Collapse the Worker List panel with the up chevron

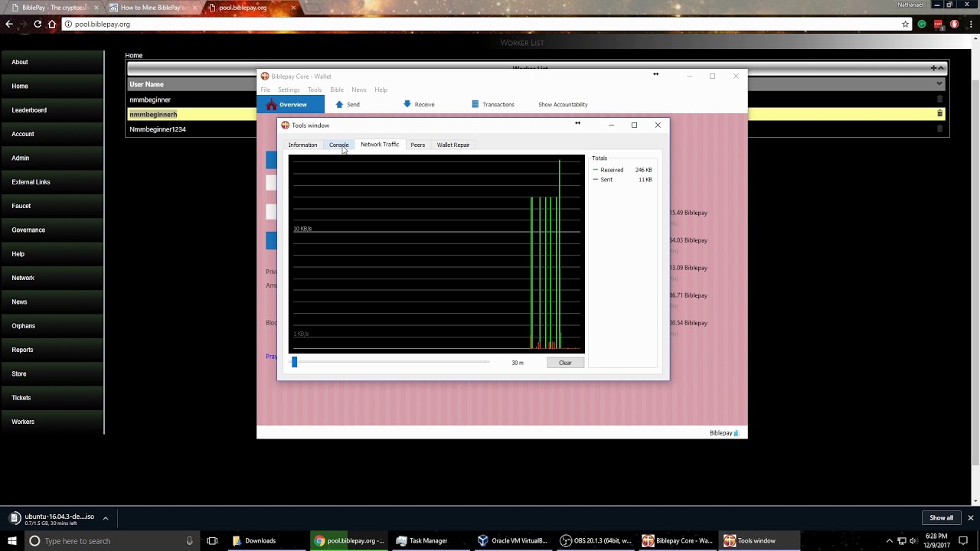coord(942,68)
